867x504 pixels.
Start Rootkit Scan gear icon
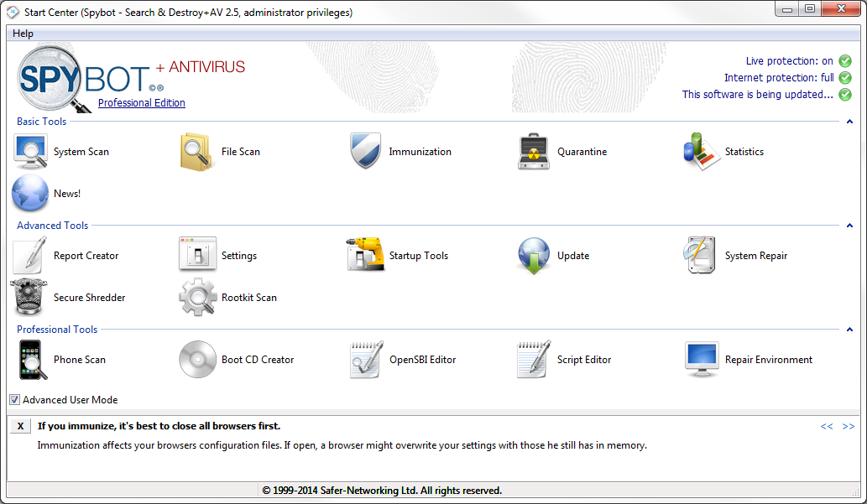point(197,298)
